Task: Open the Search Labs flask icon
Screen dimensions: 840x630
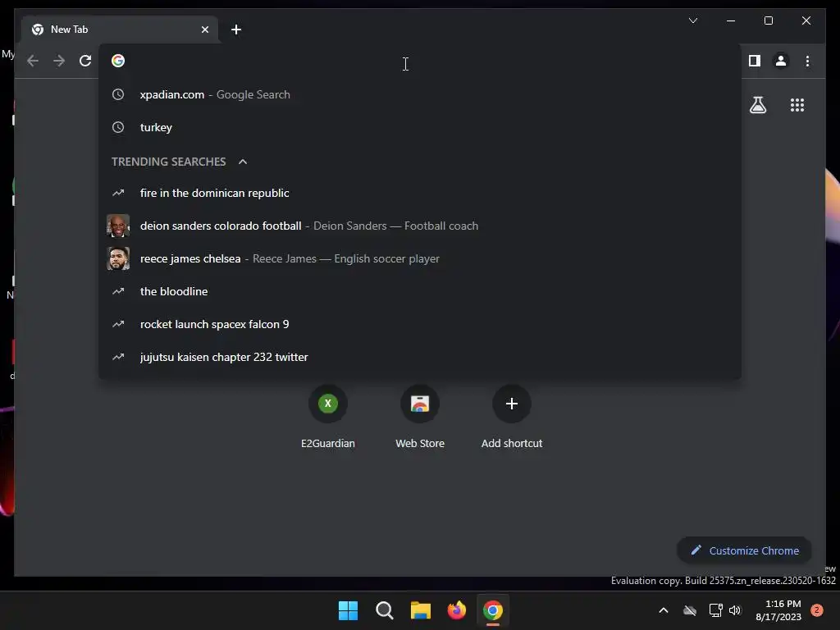Action: (x=757, y=105)
